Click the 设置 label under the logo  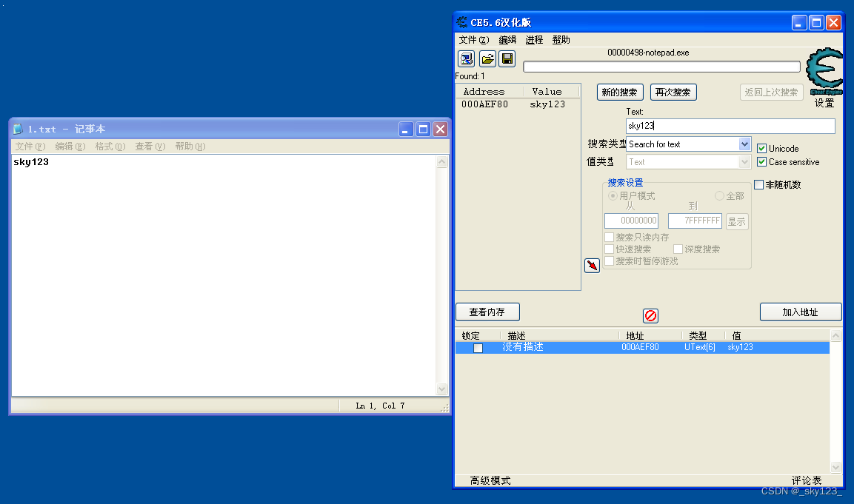point(824,103)
